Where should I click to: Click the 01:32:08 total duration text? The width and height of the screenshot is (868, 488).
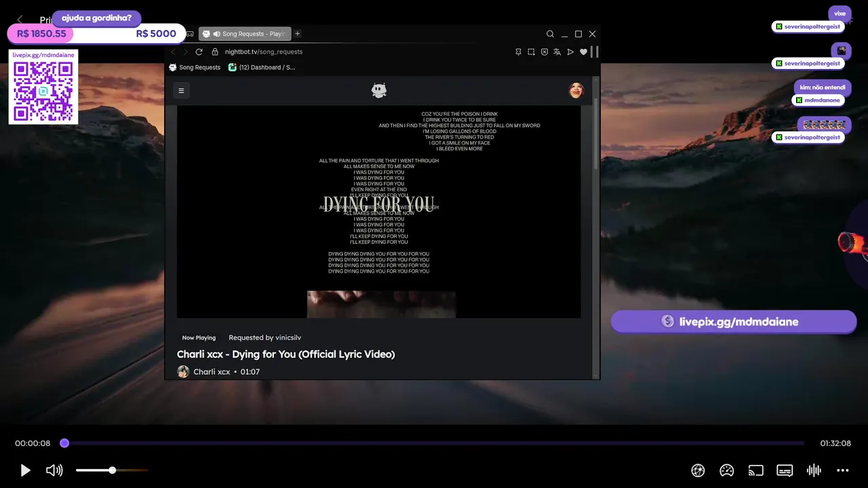tap(835, 443)
